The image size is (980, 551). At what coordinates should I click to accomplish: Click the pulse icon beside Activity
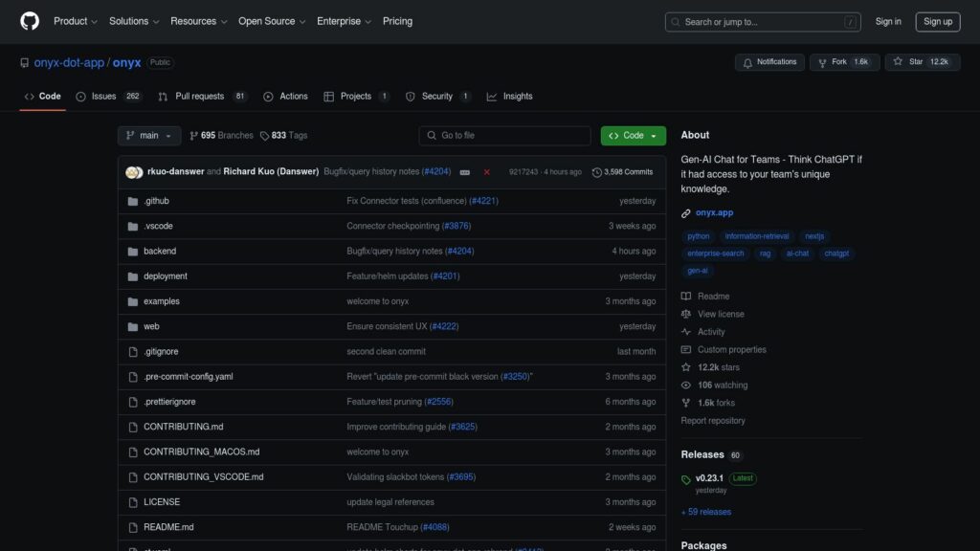685,332
